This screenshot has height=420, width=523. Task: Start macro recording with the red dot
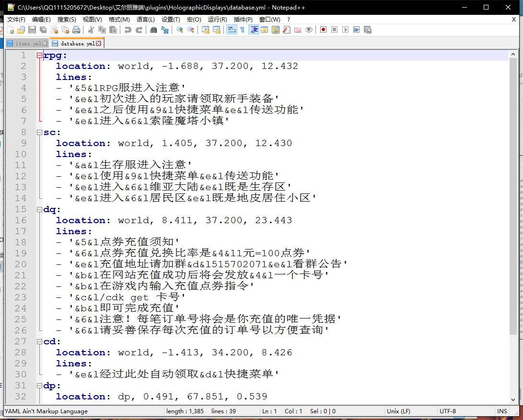(323, 30)
